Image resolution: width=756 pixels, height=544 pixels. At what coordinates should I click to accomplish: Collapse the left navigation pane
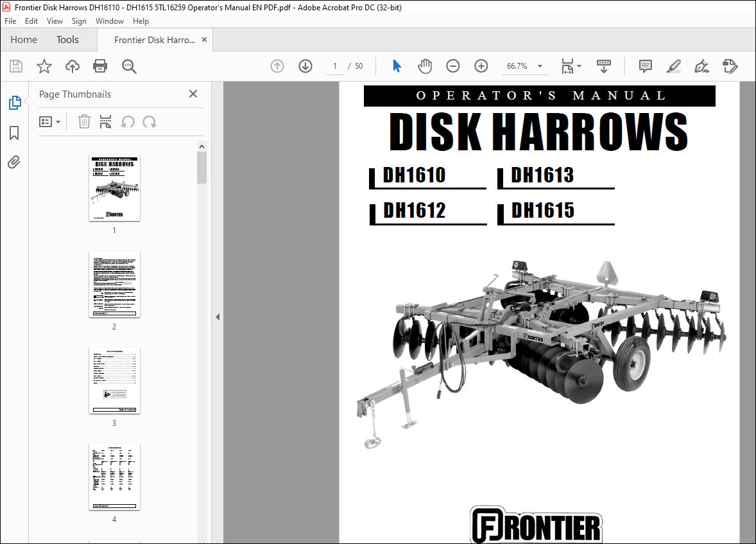click(218, 317)
